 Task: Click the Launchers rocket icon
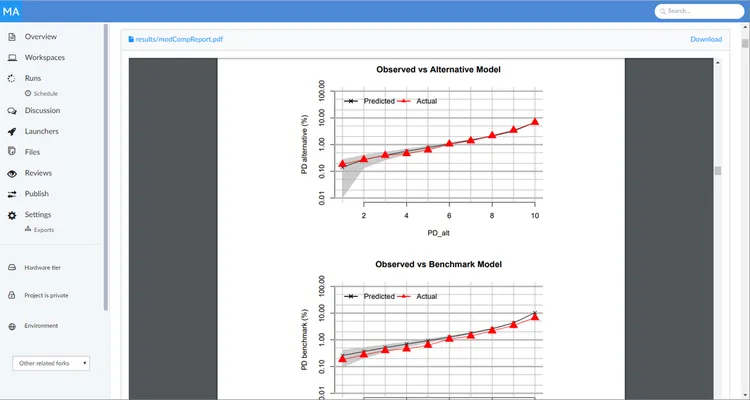[x=12, y=132]
